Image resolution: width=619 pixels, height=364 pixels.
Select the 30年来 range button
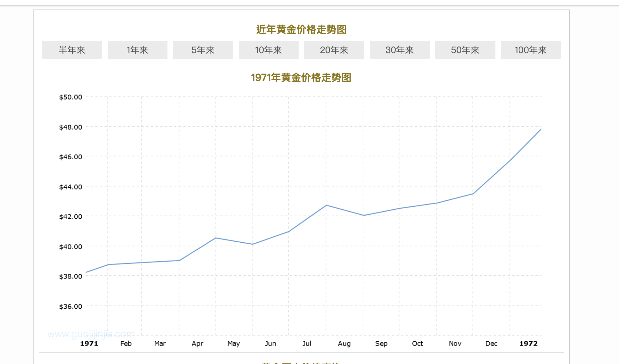[400, 50]
